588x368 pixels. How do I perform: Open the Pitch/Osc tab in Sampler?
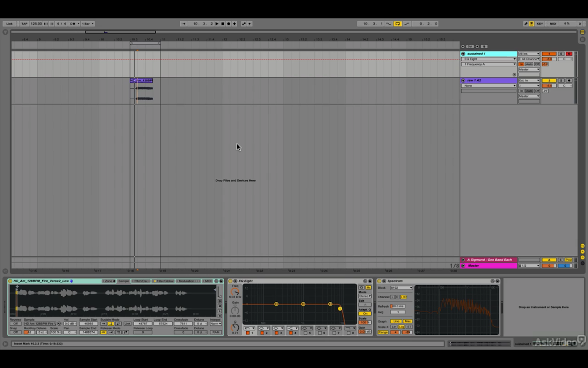click(141, 281)
